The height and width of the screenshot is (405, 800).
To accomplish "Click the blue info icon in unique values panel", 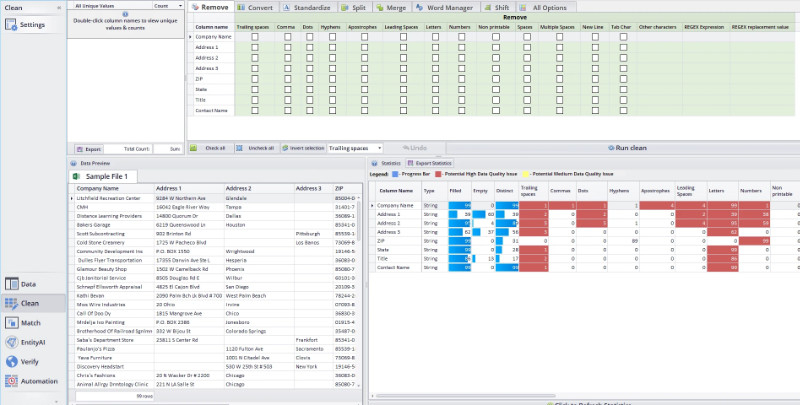I will (126, 14).
